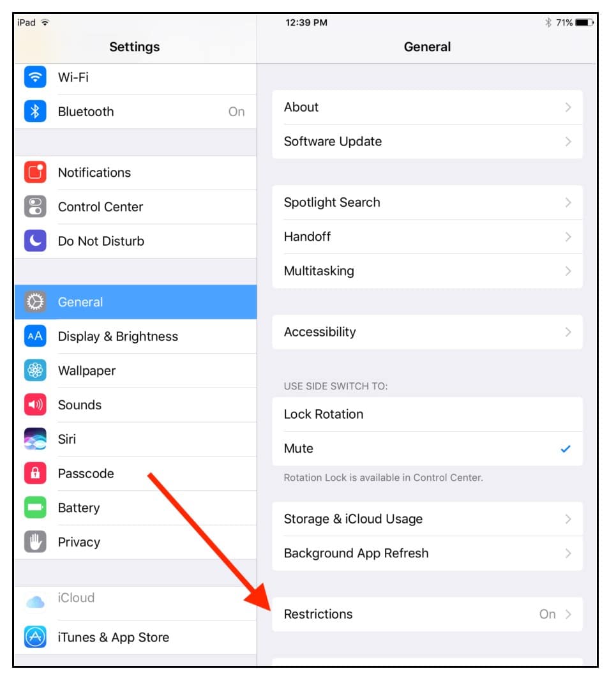Select Display & Brightness menu item

pos(136,336)
